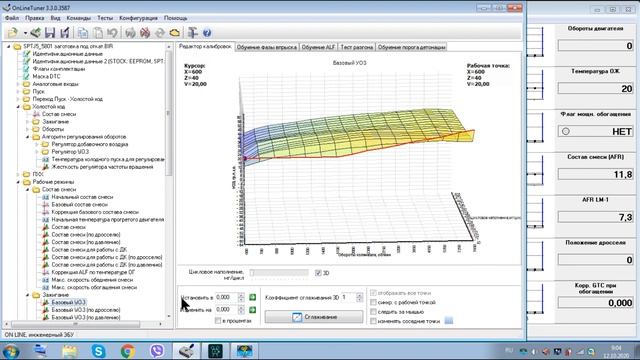Collapse the Рабочие режимы folder

click(x=18, y=182)
